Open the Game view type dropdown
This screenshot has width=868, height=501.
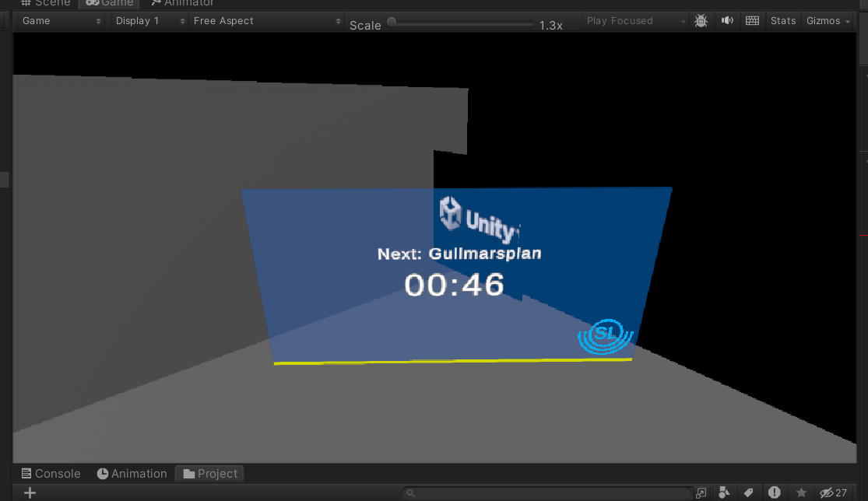(61, 21)
